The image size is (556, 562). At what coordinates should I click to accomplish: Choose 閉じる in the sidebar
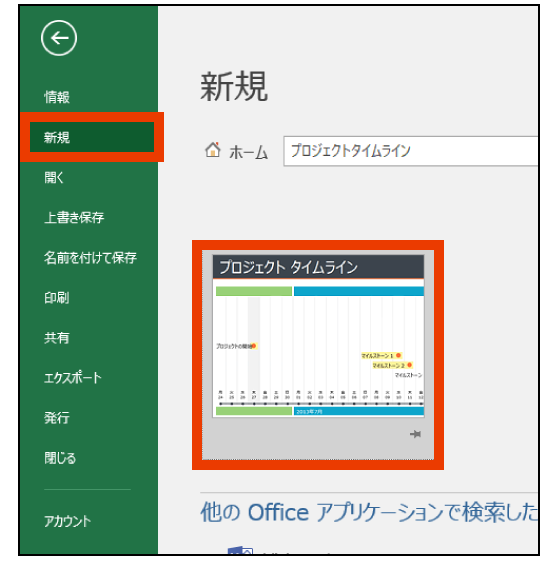[x=60, y=458]
